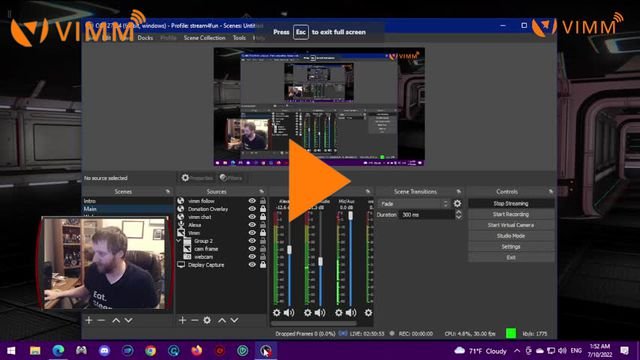Open the Fade transition properties gear

[x=458, y=203]
